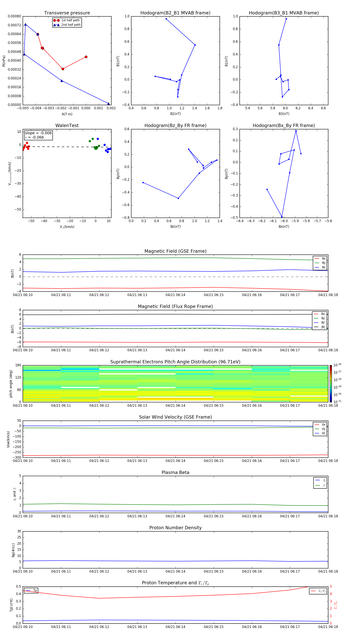Click the 'Plasma Beta' panel title
The image size is (351, 644).
coord(175,473)
